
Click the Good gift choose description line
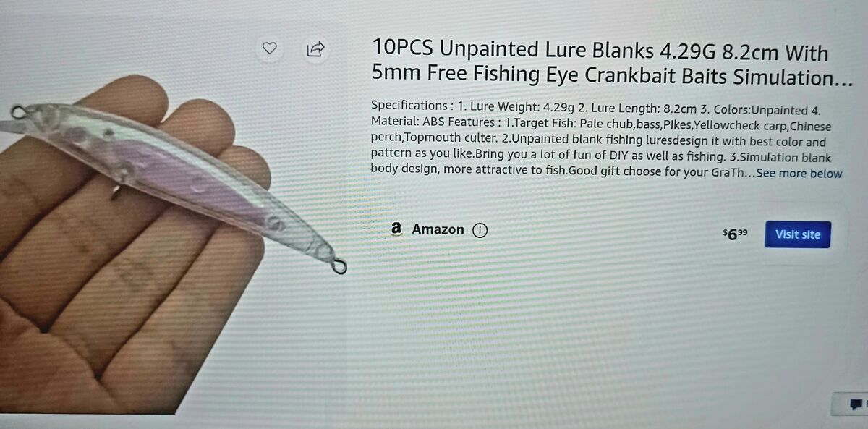click(606, 174)
